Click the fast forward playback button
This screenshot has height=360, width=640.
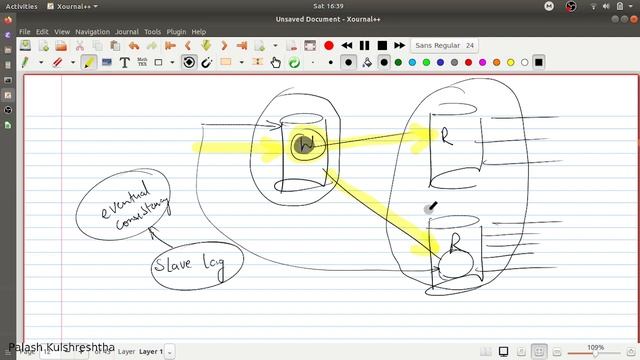[x=400, y=45]
